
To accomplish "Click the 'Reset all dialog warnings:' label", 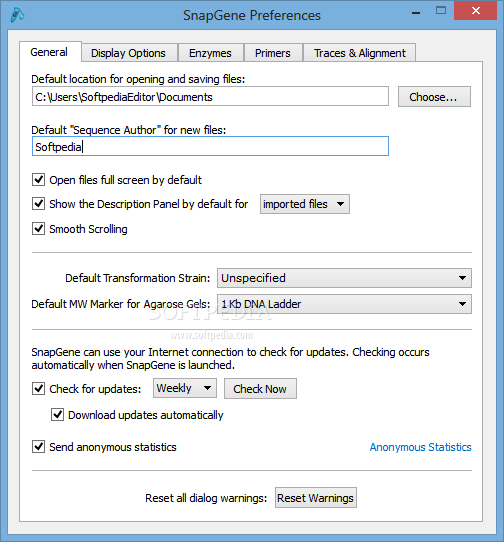I will (x=206, y=498).
